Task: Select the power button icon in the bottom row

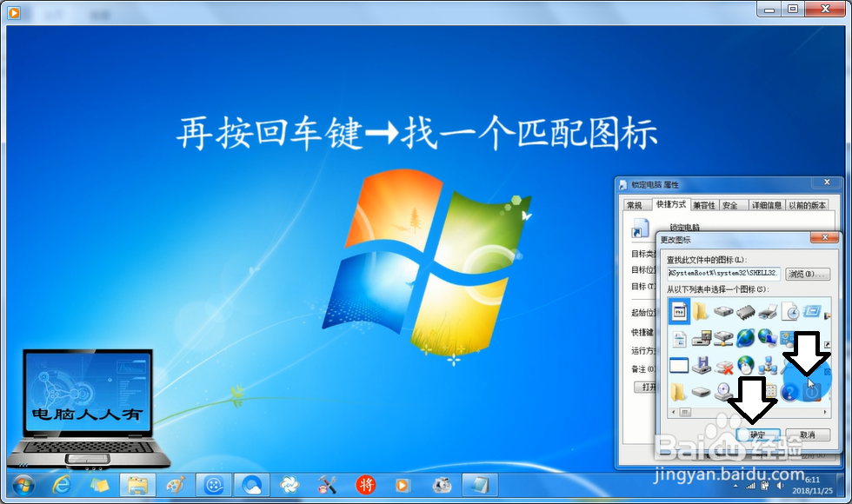Action: pyautogui.click(x=812, y=392)
